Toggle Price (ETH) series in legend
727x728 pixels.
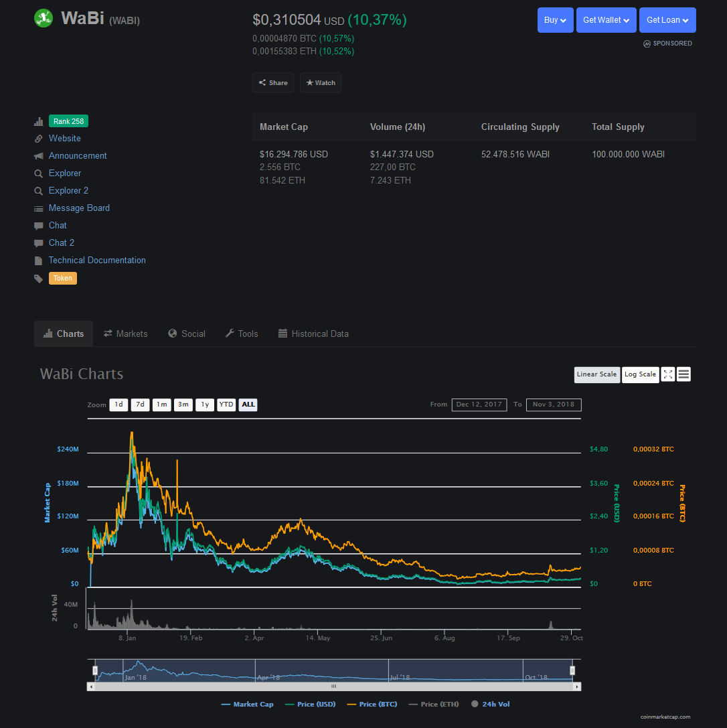coord(434,705)
